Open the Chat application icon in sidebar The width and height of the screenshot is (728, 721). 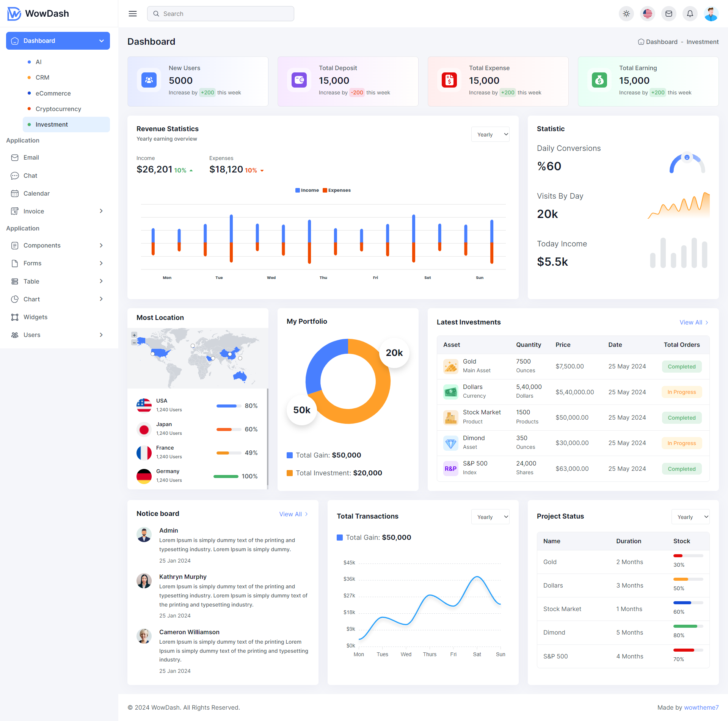[30, 176]
